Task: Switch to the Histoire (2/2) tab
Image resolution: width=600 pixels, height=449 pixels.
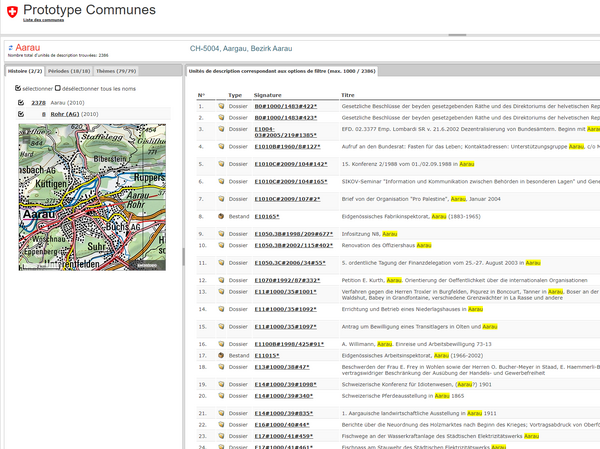Action: pyautogui.click(x=25, y=71)
